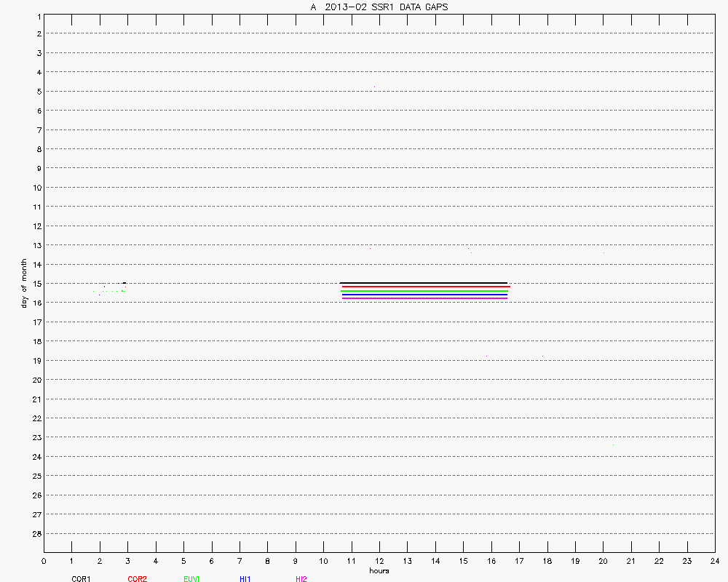This screenshot has width=728, height=582.
Task: Click the small green EUVI dots near hour 2
Action: pyautogui.click(x=109, y=291)
